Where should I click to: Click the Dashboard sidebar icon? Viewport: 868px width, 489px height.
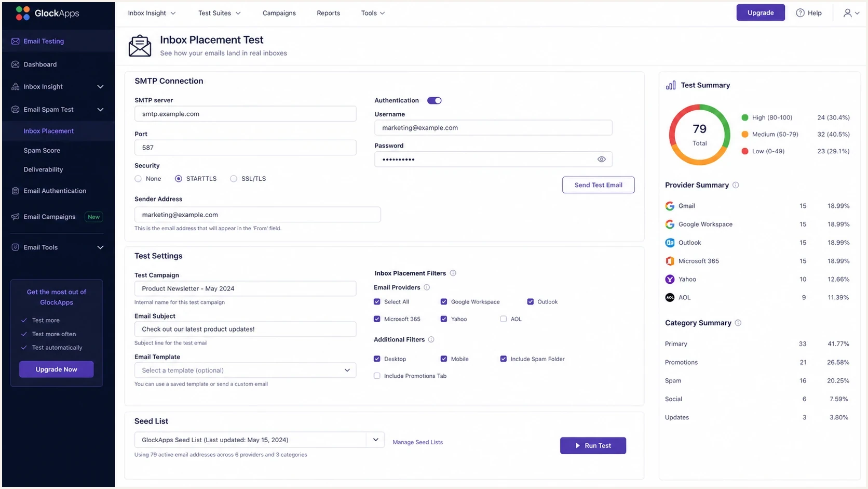point(15,64)
